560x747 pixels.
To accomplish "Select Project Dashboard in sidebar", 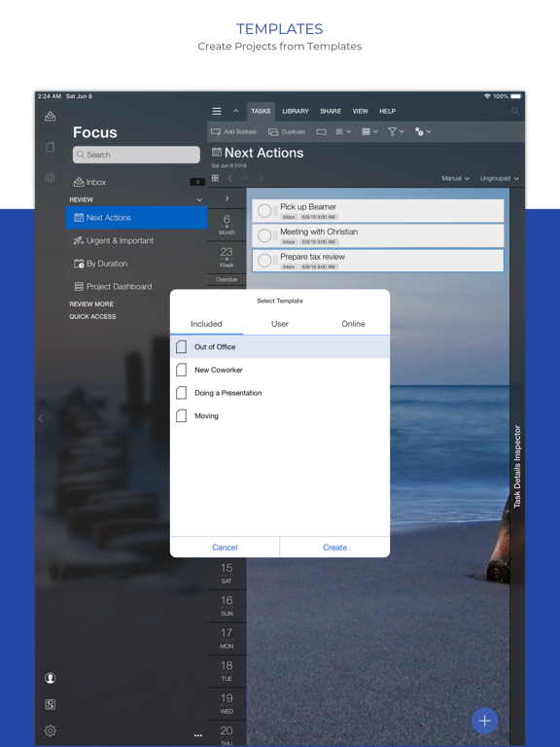I will point(136,286).
